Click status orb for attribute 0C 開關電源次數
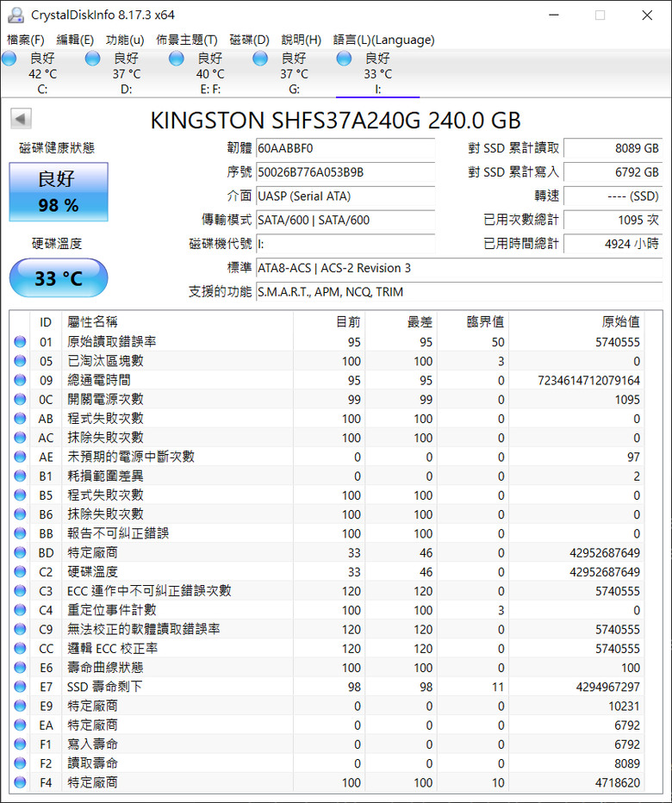 [20, 399]
